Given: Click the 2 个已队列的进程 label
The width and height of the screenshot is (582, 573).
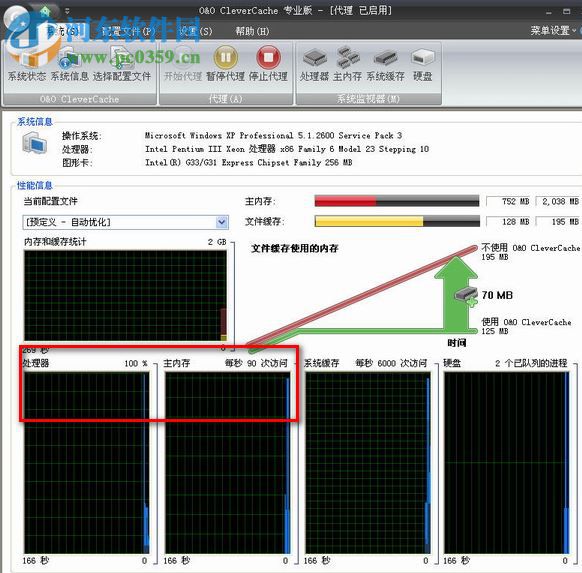Looking at the screenshot, I should point(531,363).
